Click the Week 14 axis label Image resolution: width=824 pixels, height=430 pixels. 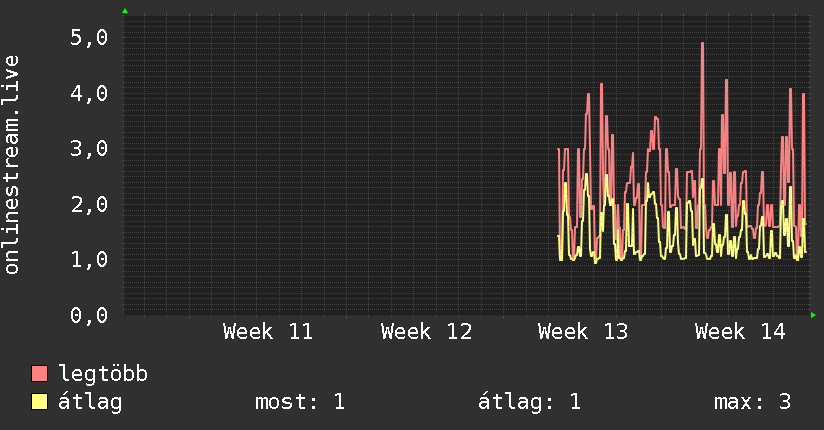[x=740, y=332]
